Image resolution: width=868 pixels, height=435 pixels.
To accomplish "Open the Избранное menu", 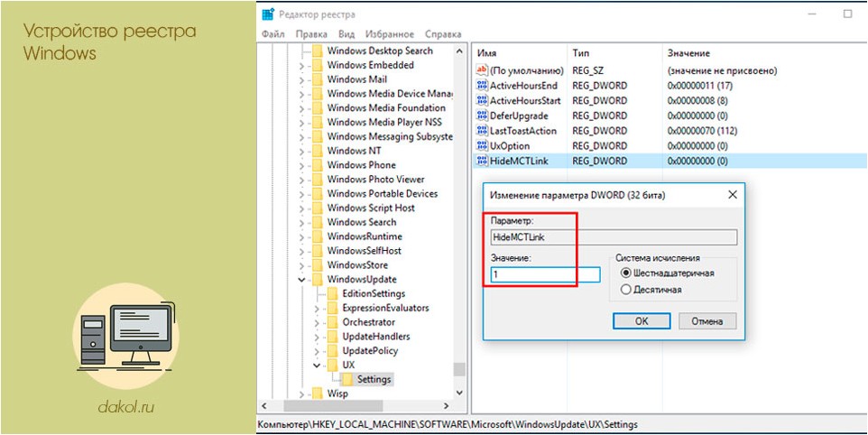I will tap(390, 34).
